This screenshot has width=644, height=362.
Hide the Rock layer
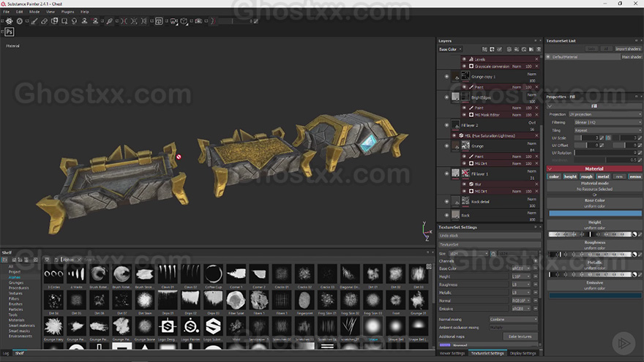click(x=447, y=215)
